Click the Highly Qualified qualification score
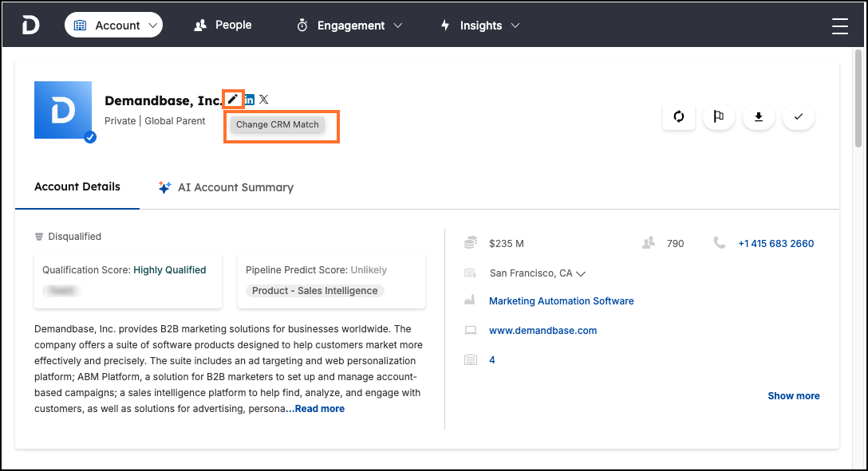This screenshot has width=868, height=471. tap(169, 270)
